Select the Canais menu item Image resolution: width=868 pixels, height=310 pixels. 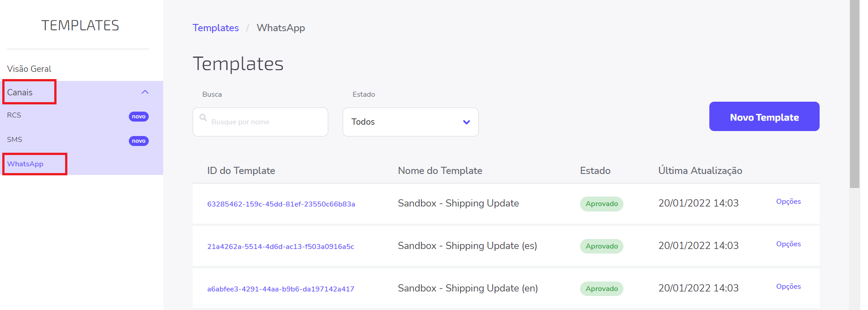(20, 92)
